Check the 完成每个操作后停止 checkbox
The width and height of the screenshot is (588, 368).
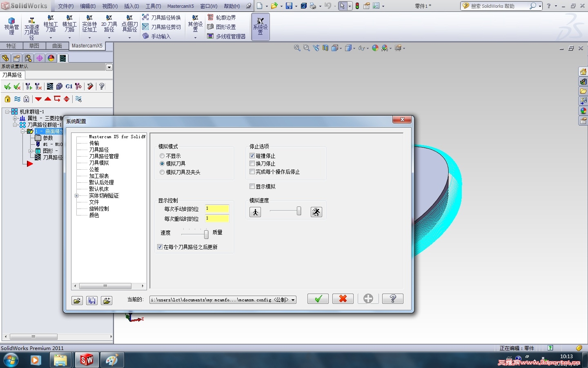[252, 172]
